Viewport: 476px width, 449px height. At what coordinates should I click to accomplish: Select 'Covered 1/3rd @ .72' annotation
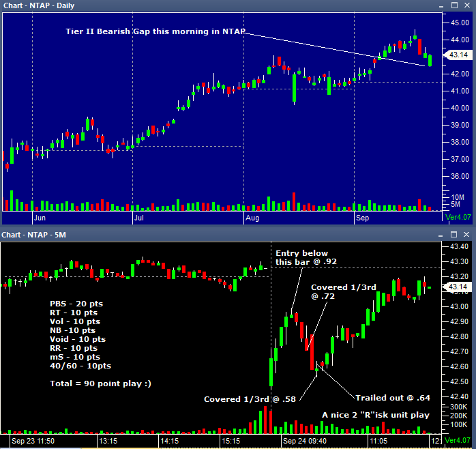coord(344,291)
